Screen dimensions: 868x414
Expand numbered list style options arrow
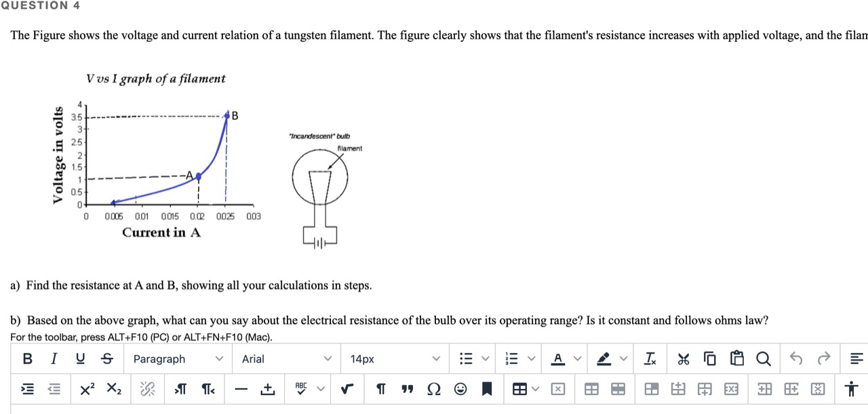point(532,358)
